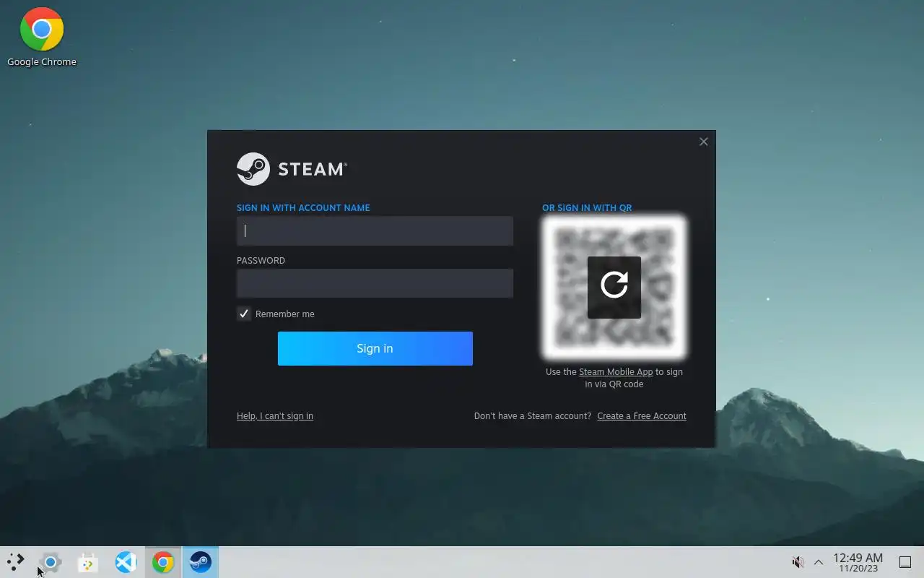Click the SIGN IN WITH ACCOUNT NAME label
The image size is (924, 578).
pos(303,208)
